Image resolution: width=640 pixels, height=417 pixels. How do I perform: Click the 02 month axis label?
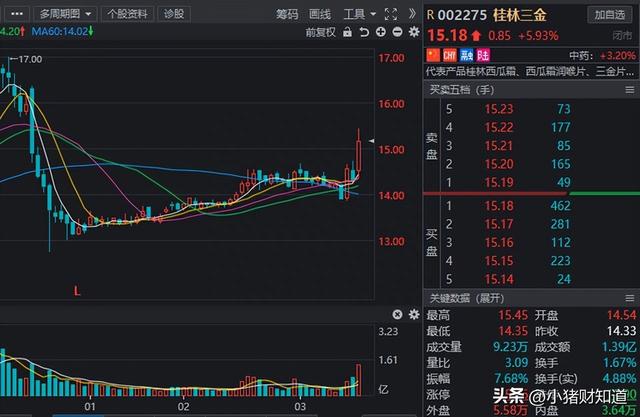pos(183,407)
